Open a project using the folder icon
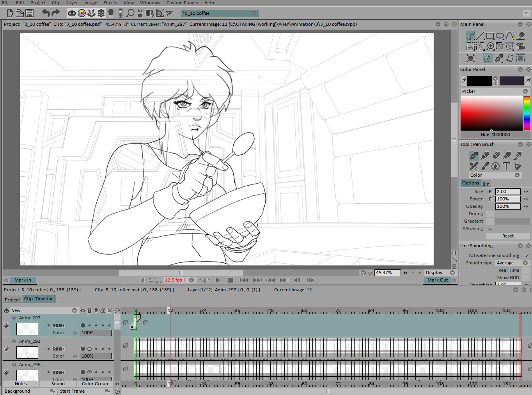Image resolution: width=532 pixels, height=395 pixels. pos(20,13)
